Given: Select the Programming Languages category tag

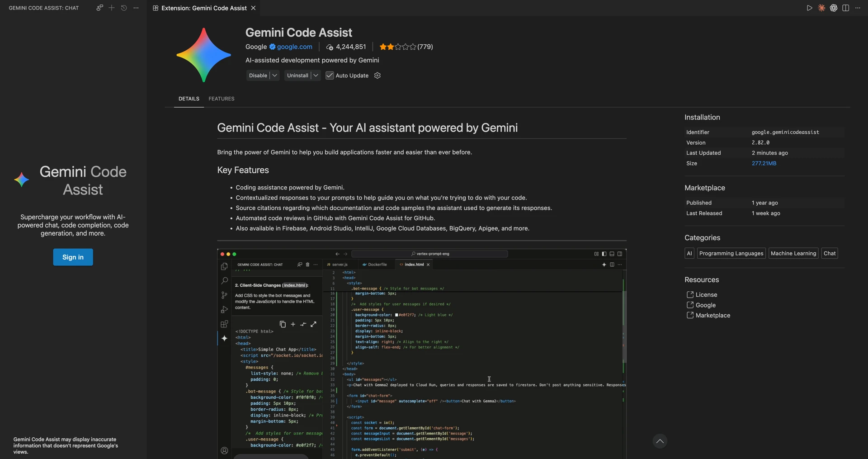Looking at the screenshot, I should click(x=731, y=253).
